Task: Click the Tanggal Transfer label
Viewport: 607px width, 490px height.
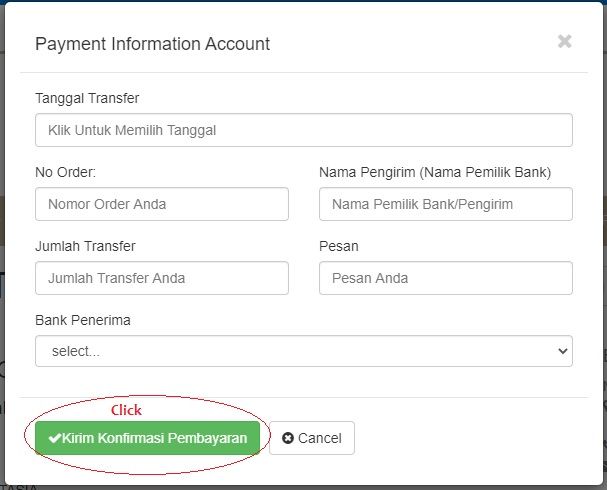Action: pyautogui.click(x=87, y=98)
